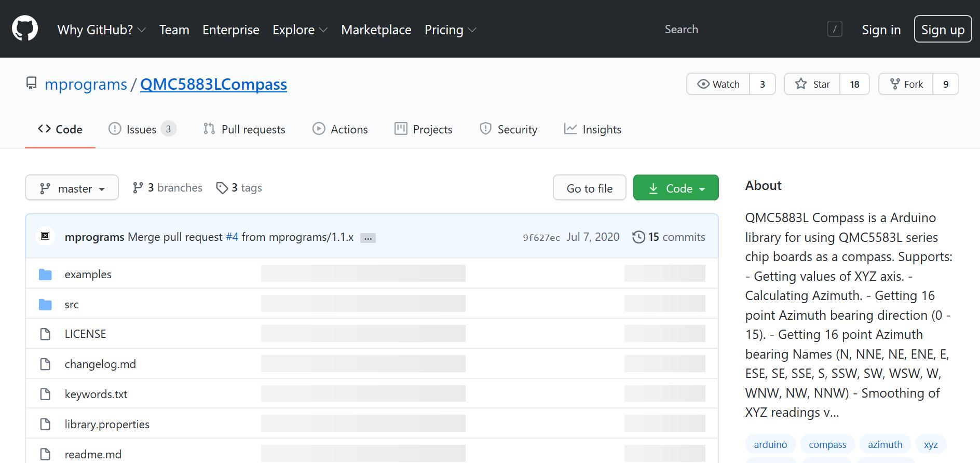The height and width of the screenshot is (463, 980).
Task: Open the src folder
Action: coord(72,304)
